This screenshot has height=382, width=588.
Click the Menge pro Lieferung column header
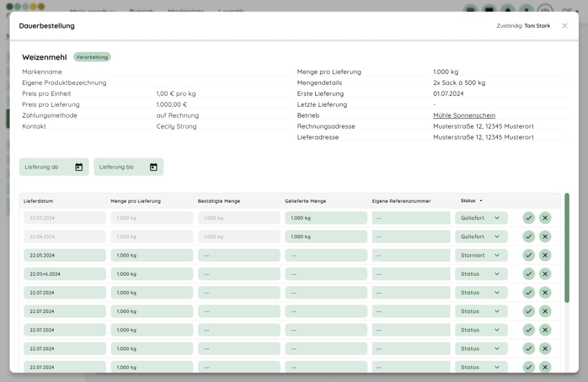pos(136,201)
